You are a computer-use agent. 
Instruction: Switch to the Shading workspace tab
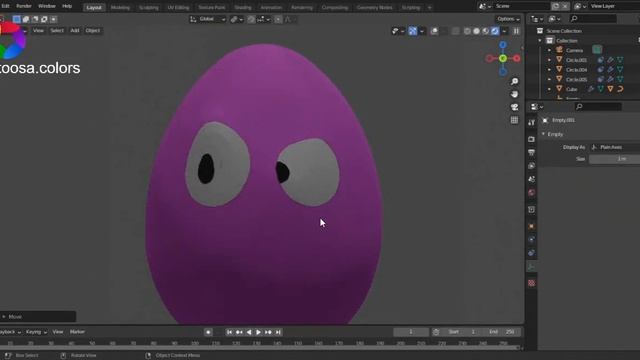[242, 7]
